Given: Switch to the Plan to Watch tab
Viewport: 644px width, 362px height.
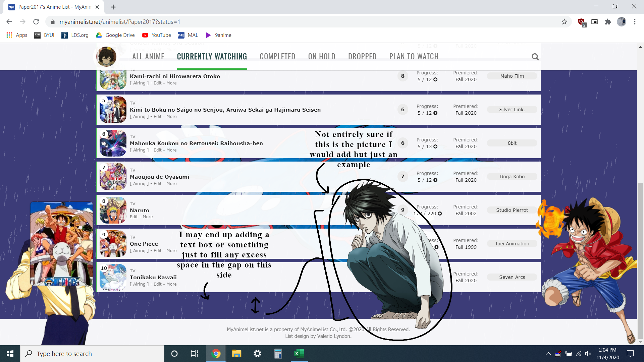Looking at the screenshot, I should 414,57.
